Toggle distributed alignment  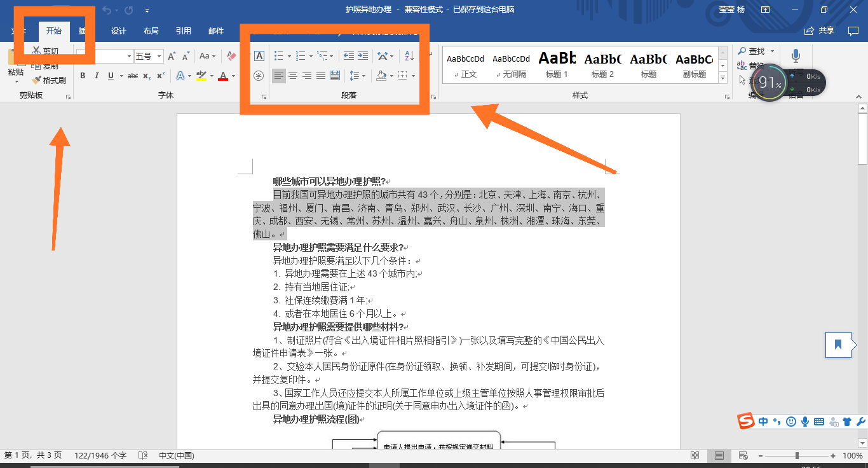pos(335,76)
